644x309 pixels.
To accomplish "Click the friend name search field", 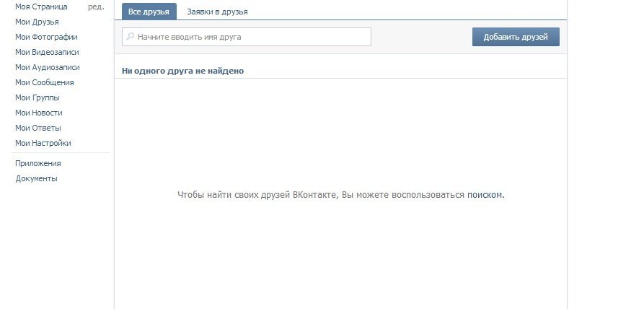I will (247, 37).
